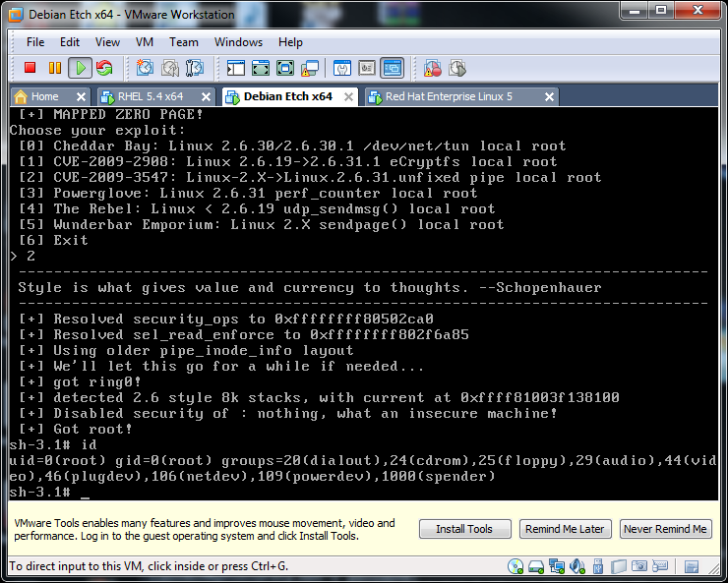Show or hide the sidebar panel icon
This screenshot has height=583, width=728.
coord(236,68)
